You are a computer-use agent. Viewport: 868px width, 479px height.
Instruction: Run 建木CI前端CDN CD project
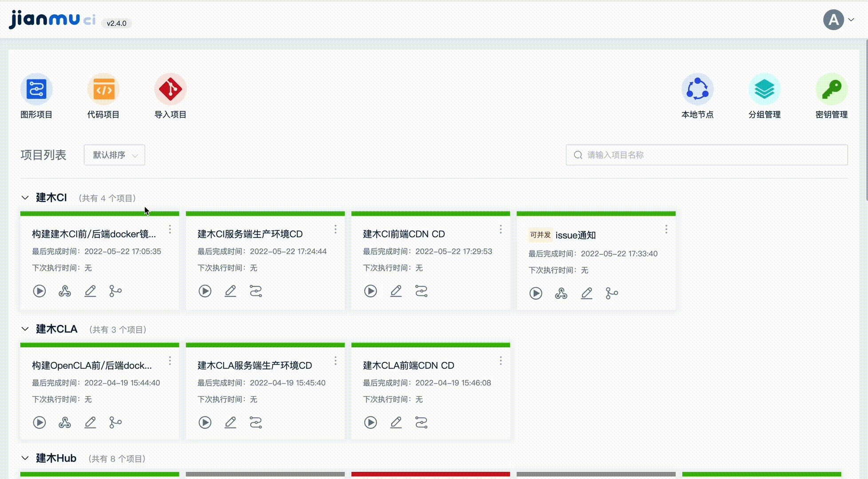(x=371, y=291)
